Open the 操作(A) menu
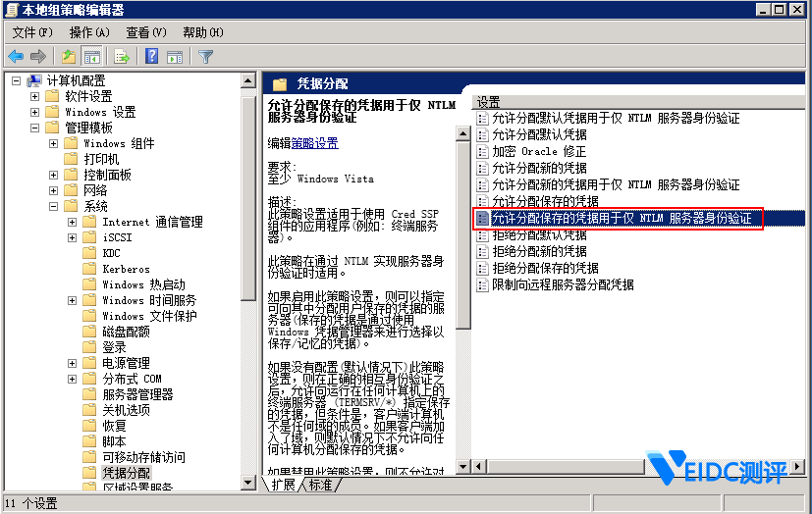The image size is (812, 514). (x=89, y=32)
